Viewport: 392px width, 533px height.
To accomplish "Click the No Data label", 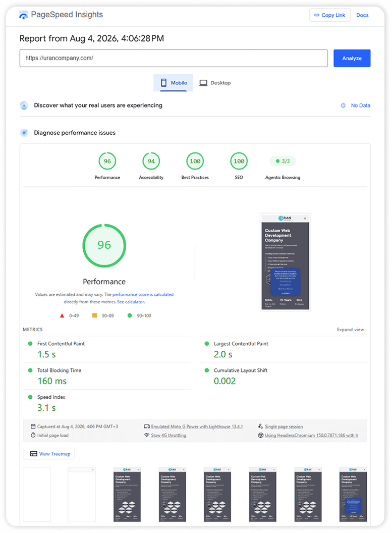I will (360, 105).
